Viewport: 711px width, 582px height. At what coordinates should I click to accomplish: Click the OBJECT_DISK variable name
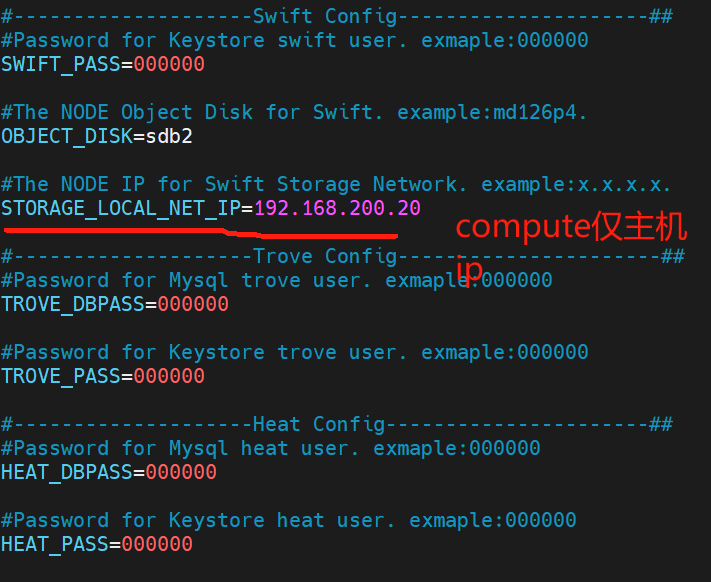pyautogui.click(x=67, y=136)
